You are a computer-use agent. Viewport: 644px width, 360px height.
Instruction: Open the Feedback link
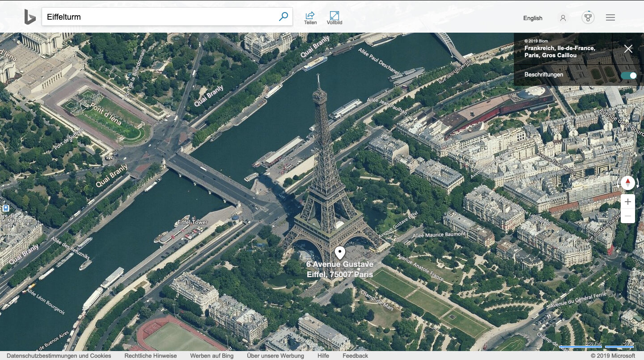(x=355, y=356)
